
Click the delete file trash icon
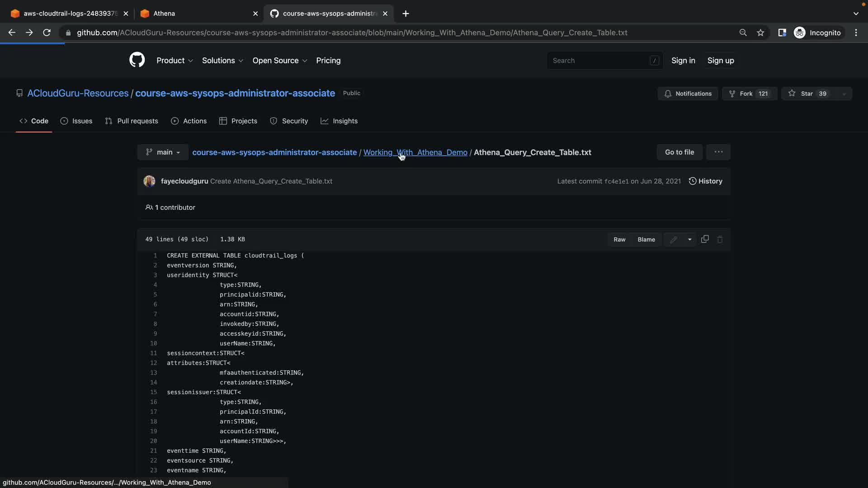pyautogui.click(x=720, y=239)
